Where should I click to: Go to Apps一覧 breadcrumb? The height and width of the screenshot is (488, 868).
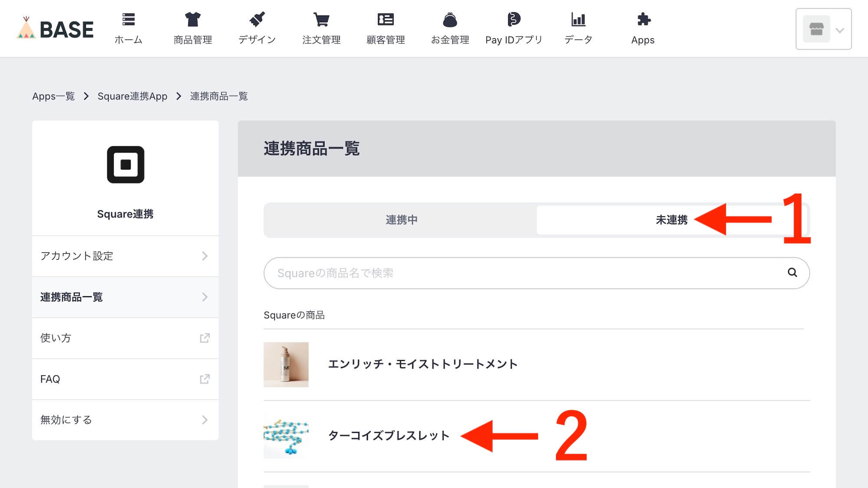click(53, 96)
